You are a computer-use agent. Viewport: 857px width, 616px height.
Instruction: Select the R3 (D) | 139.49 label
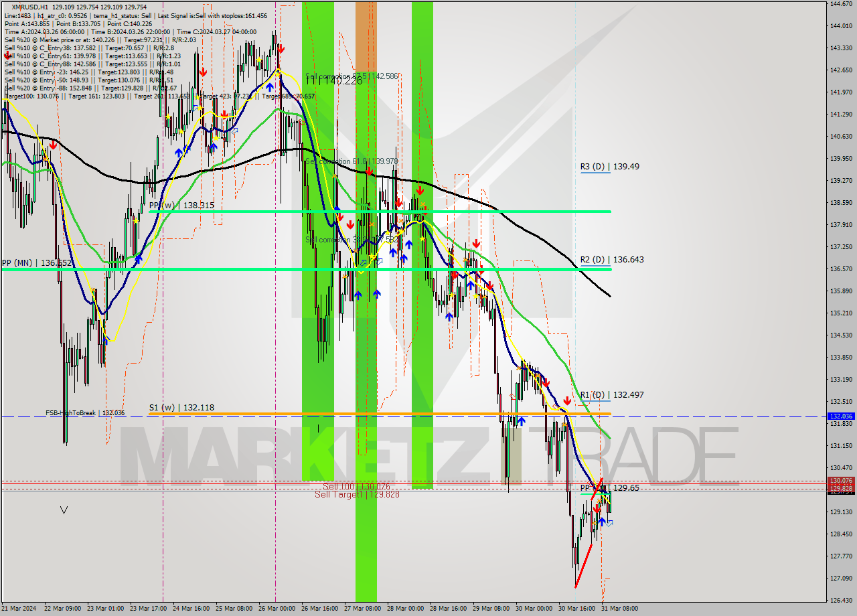click(610, 166)
